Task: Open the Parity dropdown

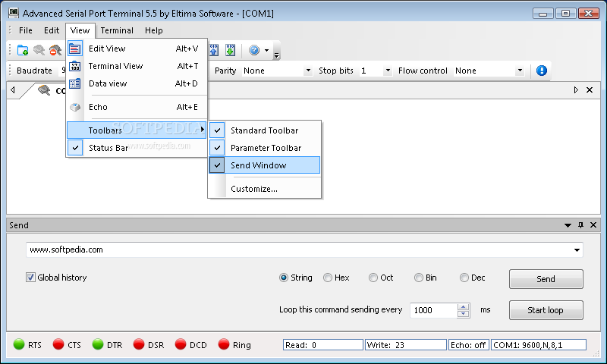Action: click(308, 71)
